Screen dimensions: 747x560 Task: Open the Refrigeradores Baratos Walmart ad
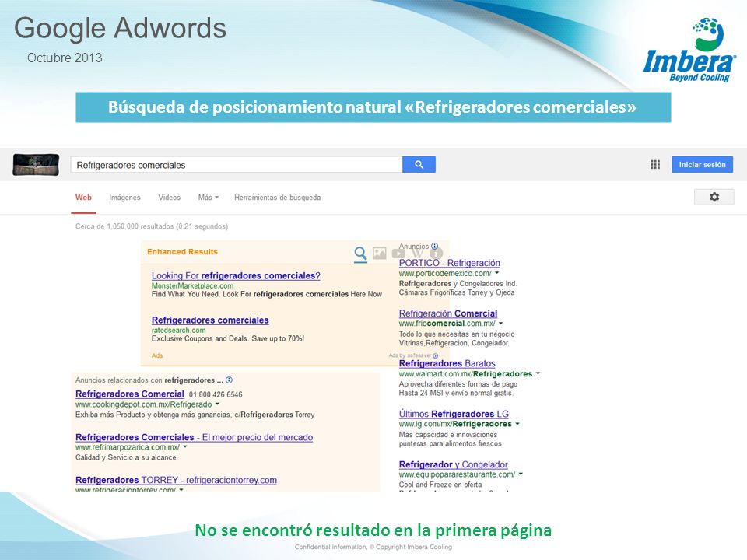447,363
